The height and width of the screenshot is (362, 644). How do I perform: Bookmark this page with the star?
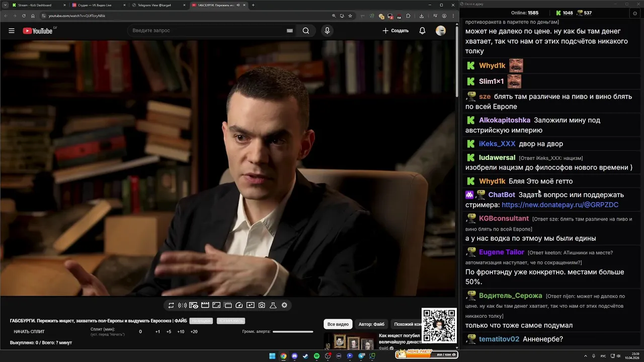pos(350,16)
